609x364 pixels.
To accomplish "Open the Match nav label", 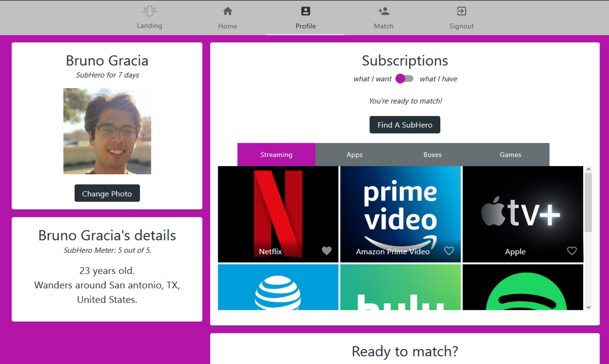I will click(x=384, y=26).
